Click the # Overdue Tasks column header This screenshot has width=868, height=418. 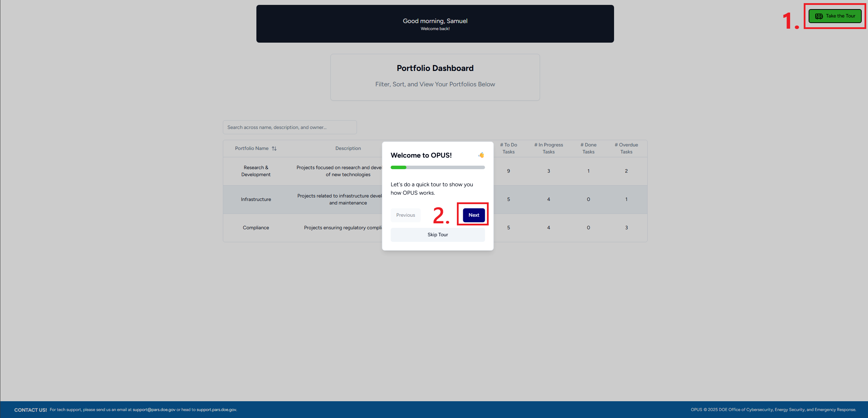coord(626,148)
